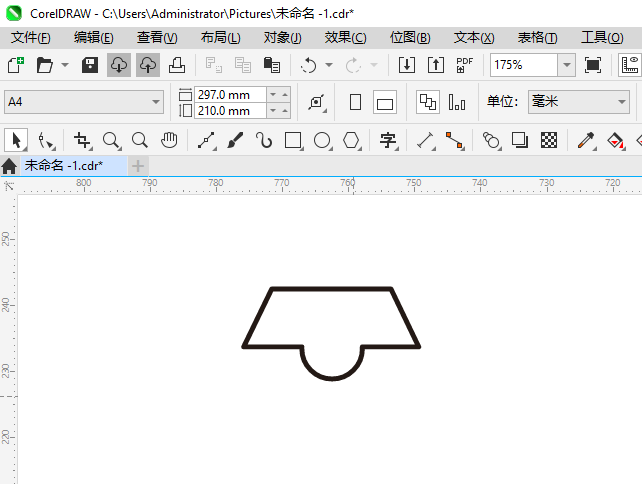Open the 编辑(E) menu
This screenshot has width=642, height=484.
click(x=94, y=38)
